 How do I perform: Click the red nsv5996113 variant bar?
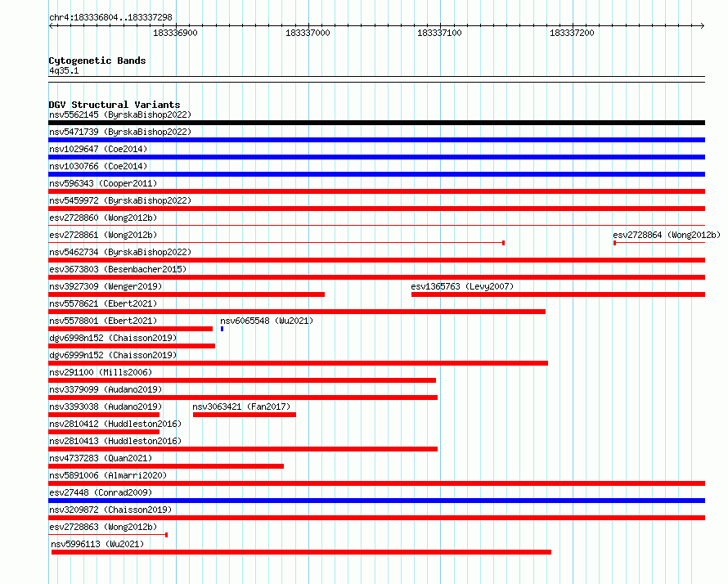click(x=301, y=552)
